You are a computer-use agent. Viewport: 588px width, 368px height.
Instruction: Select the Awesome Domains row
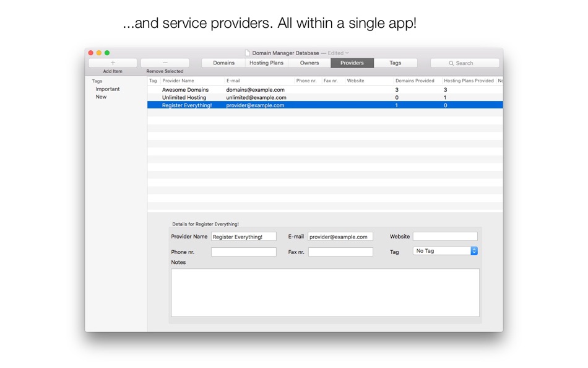(x=325, y=90)
